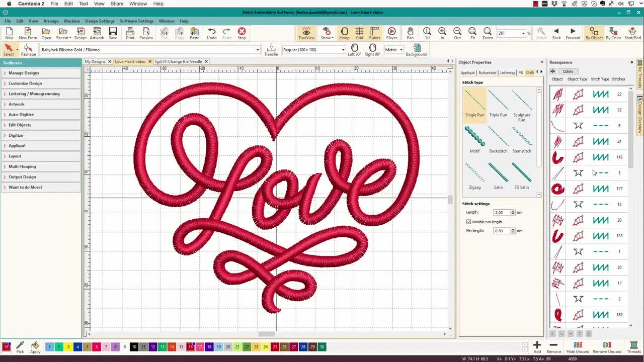Select color swatch 12 in palette
The image size is (644, 362).
click(x=153, y=347)
